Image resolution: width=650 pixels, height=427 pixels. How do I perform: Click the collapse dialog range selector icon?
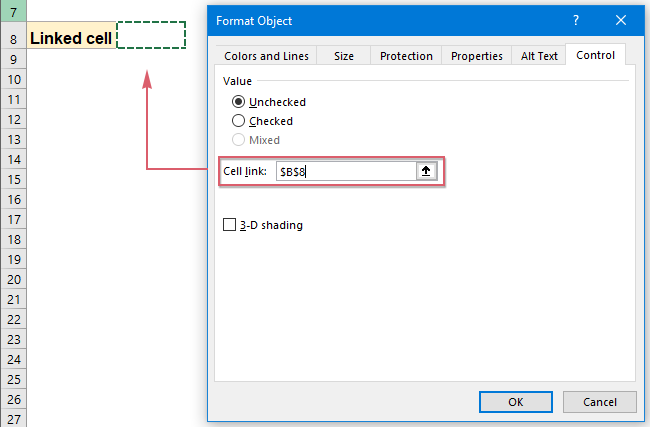tap(426, 171)
